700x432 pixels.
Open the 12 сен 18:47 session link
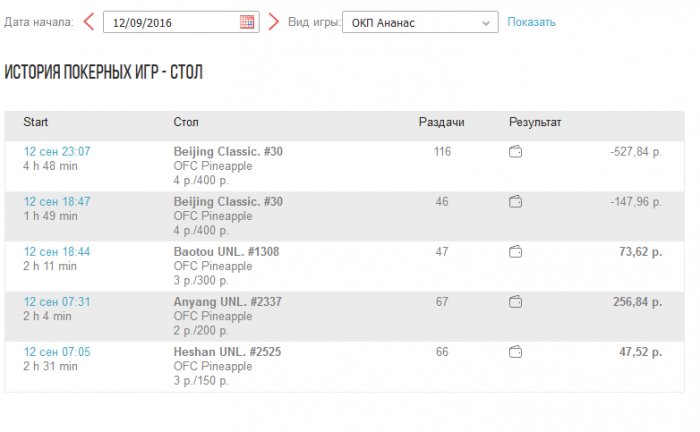point(57,202)
